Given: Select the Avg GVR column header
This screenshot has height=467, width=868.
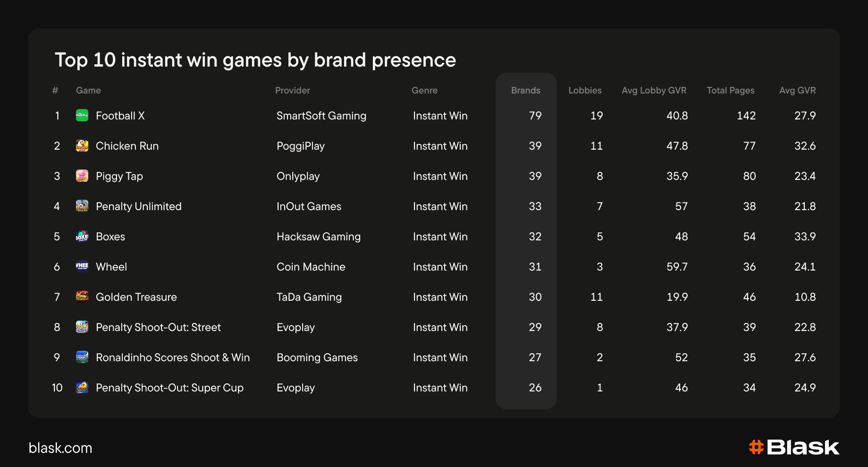Looking at the screenshot, I should click(798, 90).
